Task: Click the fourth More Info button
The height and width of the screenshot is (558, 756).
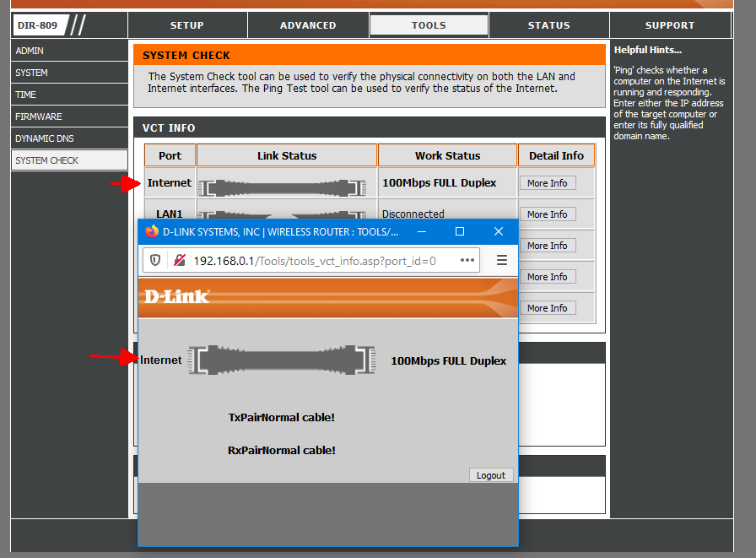Action: (548, 277)
